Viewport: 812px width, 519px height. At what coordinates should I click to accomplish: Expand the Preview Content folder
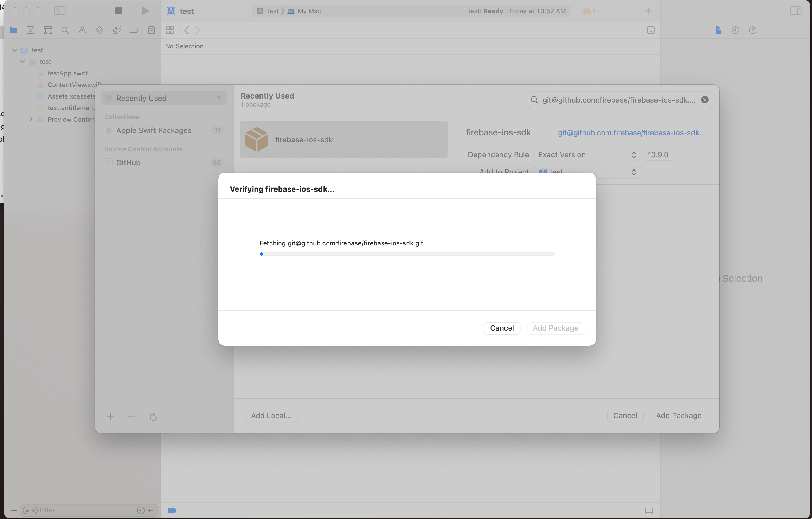coord(31,119)
